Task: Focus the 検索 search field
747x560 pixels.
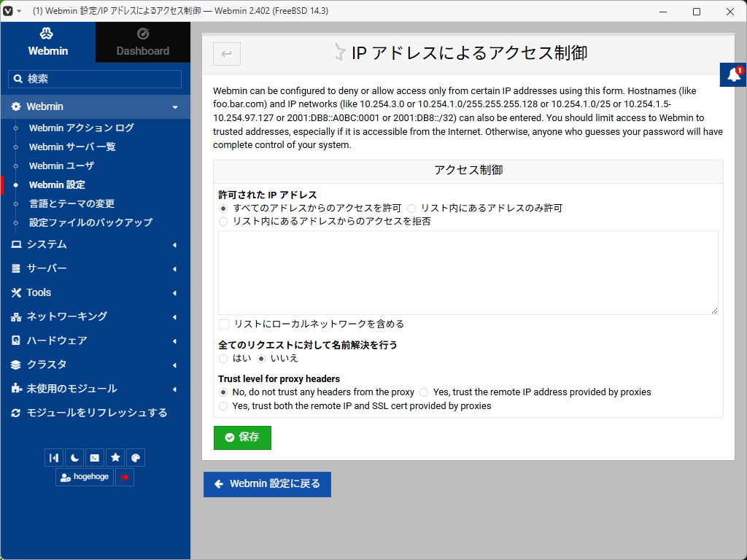Action: tap(95, 79)
